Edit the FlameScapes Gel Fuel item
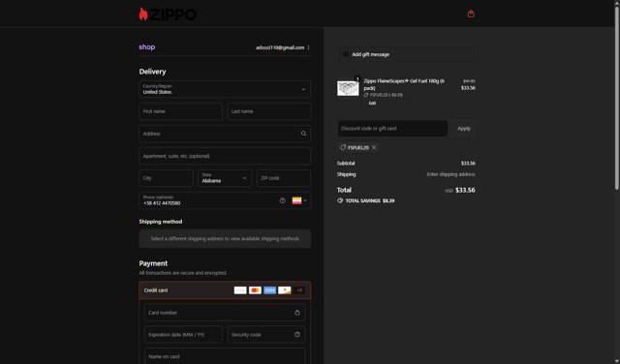 372,104
